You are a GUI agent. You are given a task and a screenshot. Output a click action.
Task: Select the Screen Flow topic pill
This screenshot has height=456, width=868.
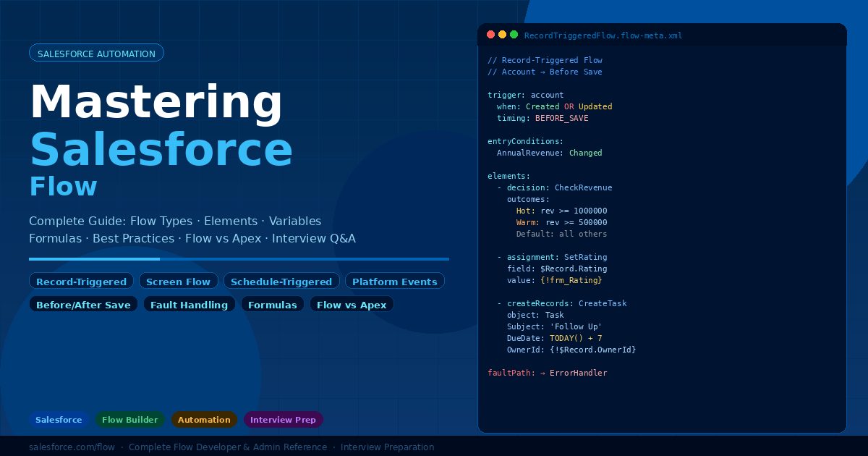178,282
